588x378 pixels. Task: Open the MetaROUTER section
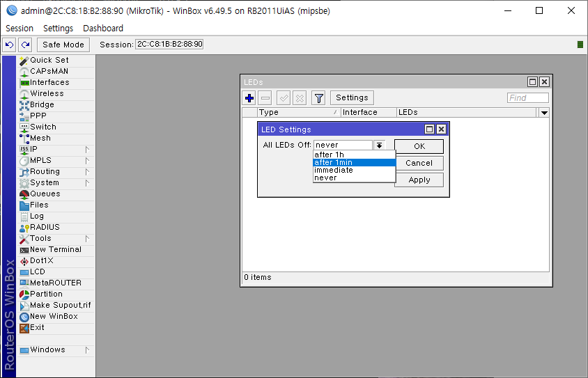[56, 283]
